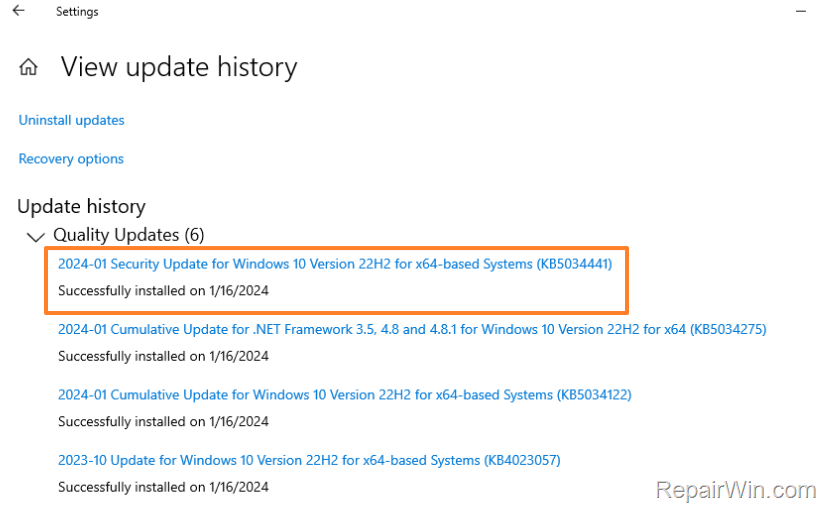The image size is (830, 506).
Task: Open the KB4023057 2023-10 Update link
Action: pyautogui.click(x=308, y=461)
